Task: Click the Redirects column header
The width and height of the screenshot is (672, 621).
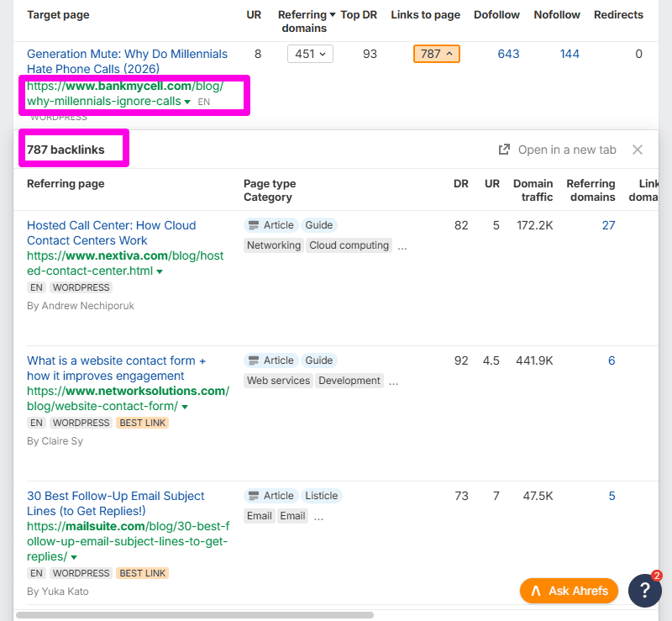Action: [x=618, y=15]
